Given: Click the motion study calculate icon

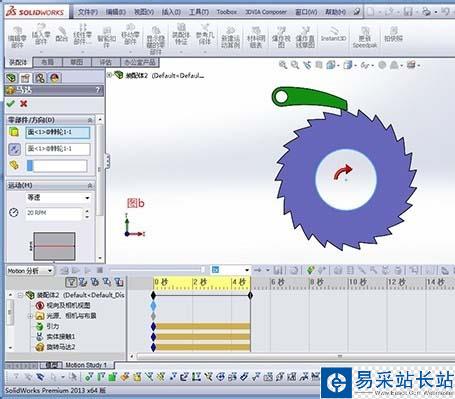Looking at the screenshot, I should 64,270.
